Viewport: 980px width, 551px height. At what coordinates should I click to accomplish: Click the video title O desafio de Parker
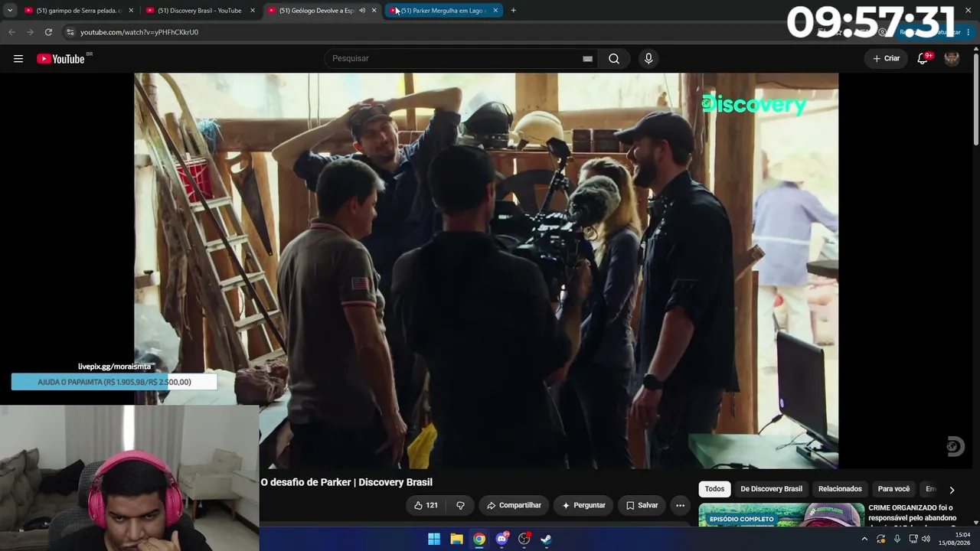pyautogui.click(x=346, y=482)
